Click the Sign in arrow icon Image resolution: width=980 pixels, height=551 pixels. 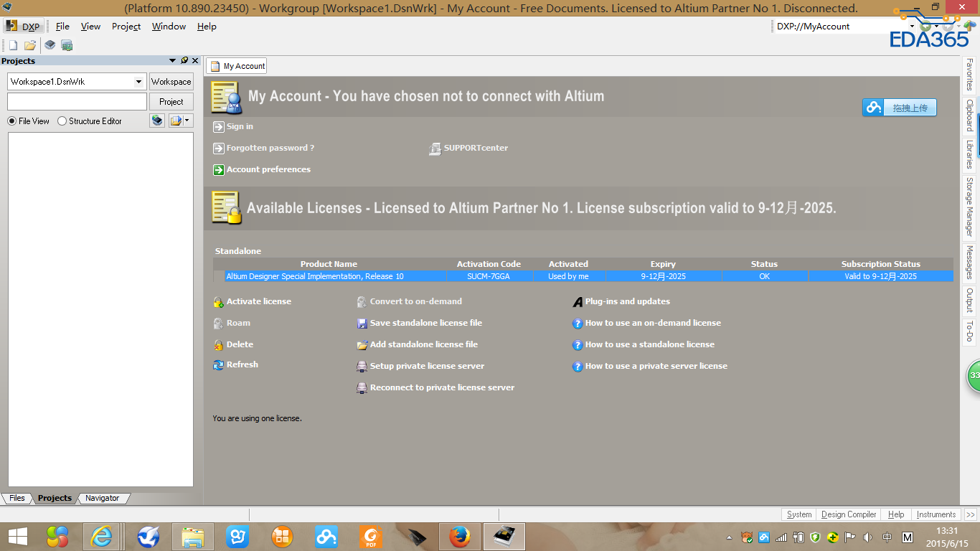tap(219, 127)
